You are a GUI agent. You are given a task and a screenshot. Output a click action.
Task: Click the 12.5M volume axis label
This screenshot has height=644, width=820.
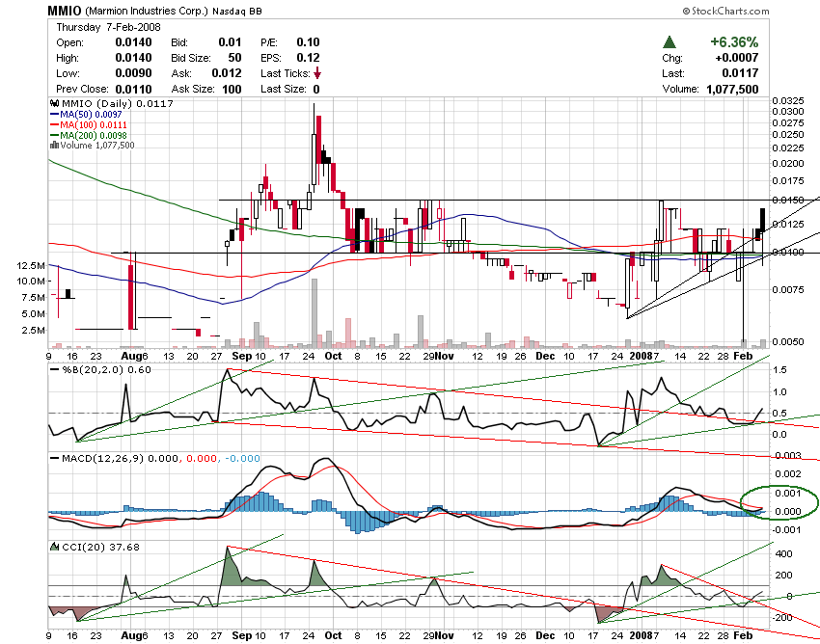[x=31, y=265]
